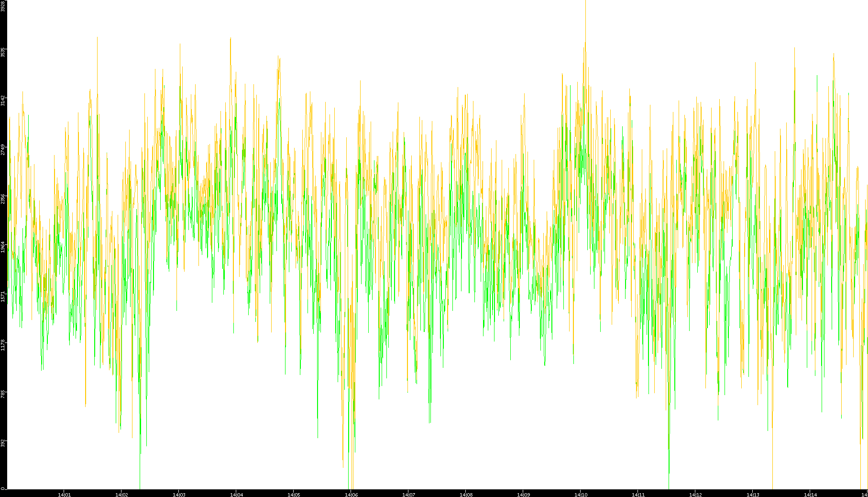Click the 14:02 time axis label
The image size is (868, 497).
pyautogui.click(x=121, y=495)
